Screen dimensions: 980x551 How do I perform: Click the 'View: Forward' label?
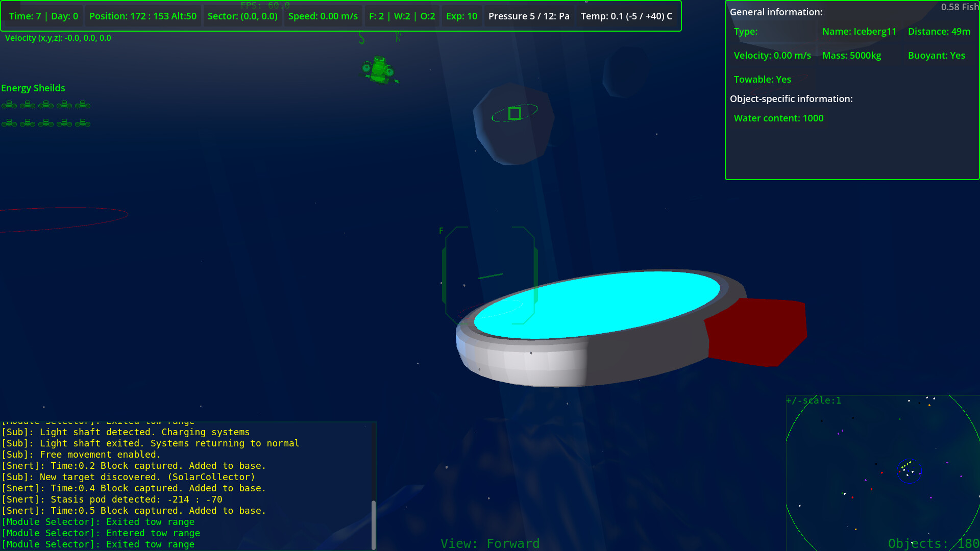490,543
